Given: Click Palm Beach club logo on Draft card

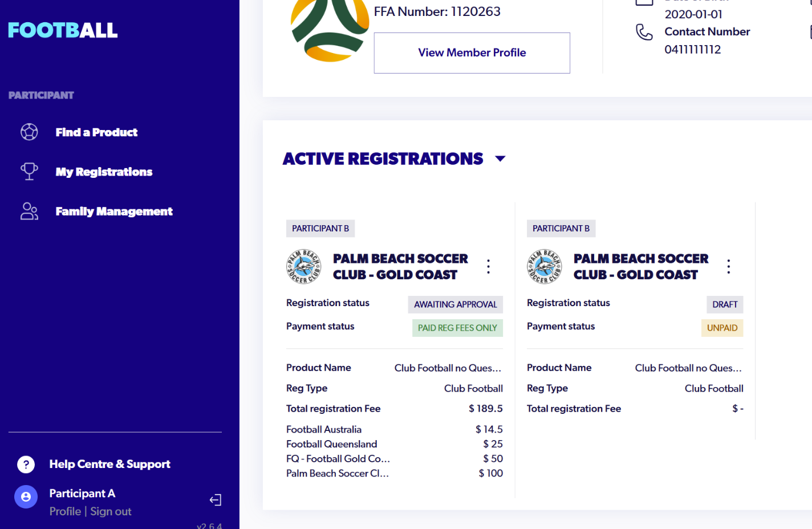Looking at the screenshot, I should pyautogui.click(x=544, y=266).
